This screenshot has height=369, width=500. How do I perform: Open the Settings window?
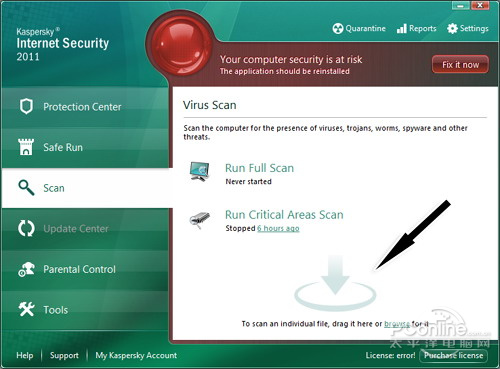468,29
